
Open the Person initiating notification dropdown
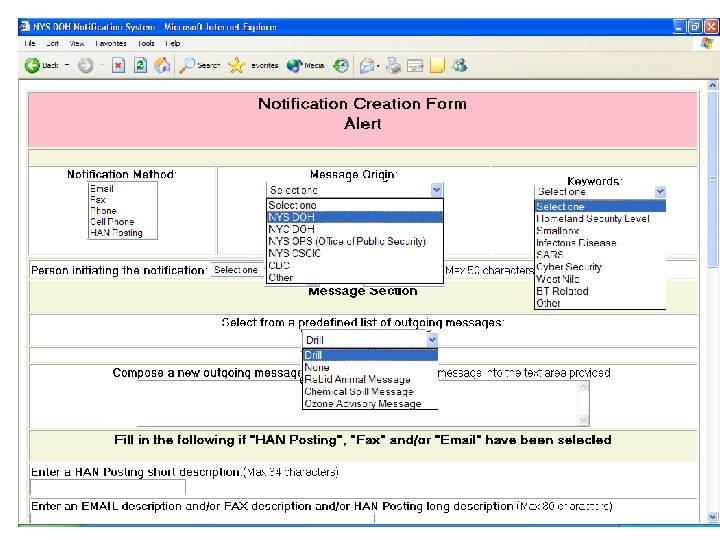click(x=238, y=270)
